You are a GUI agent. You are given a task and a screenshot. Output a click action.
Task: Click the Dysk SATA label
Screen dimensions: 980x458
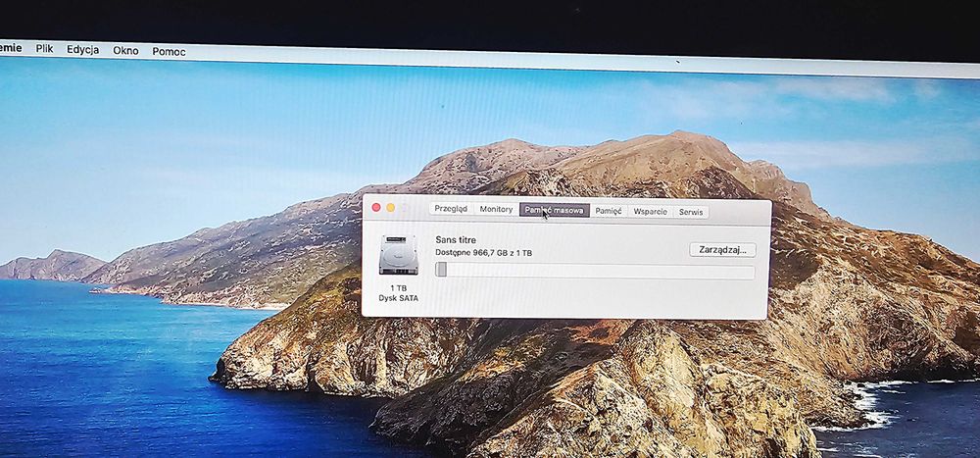coord(398,298)
